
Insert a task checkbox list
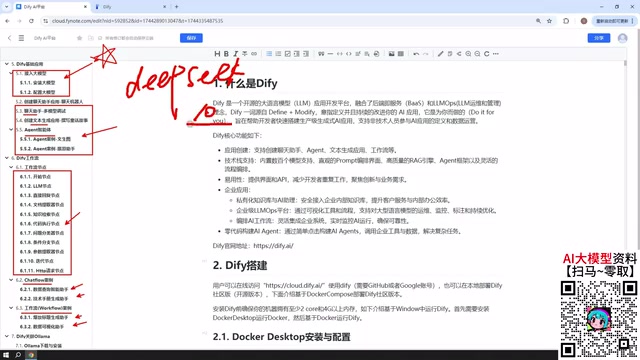tap(287, 54)
